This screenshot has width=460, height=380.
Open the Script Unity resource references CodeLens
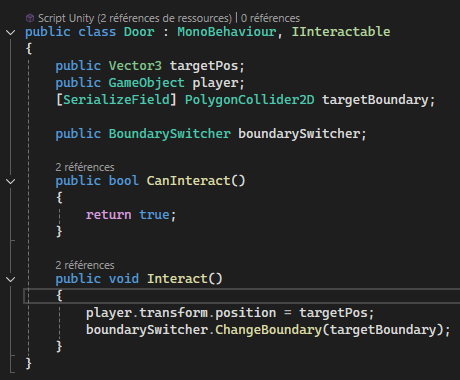(135, 18)
